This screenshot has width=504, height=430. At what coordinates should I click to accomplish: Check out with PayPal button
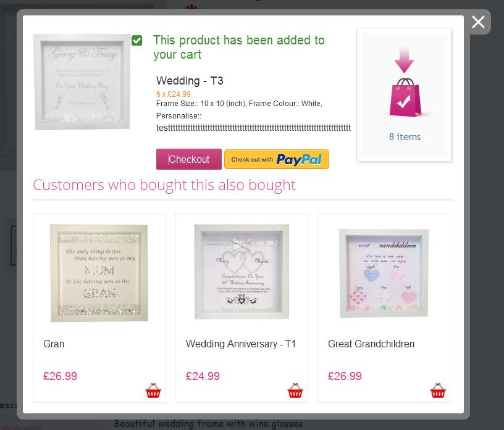pyautogui.click(x=277, y=159)
